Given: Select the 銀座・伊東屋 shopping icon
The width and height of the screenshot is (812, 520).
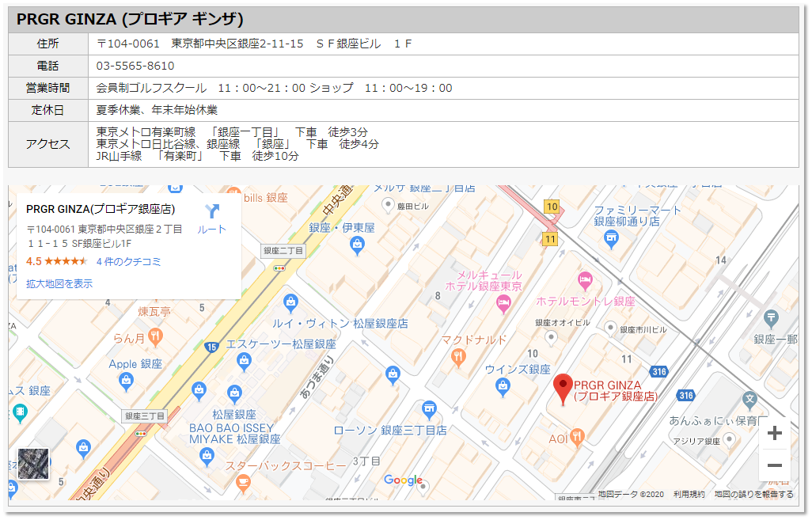Looking at the screenshot, I should click(x=357, y=245).
